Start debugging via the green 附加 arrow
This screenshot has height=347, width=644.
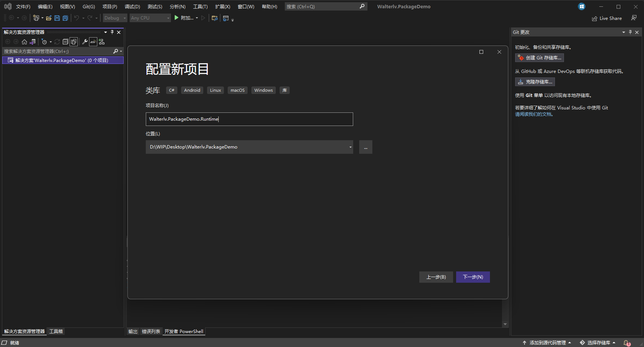tap(176, 18)
